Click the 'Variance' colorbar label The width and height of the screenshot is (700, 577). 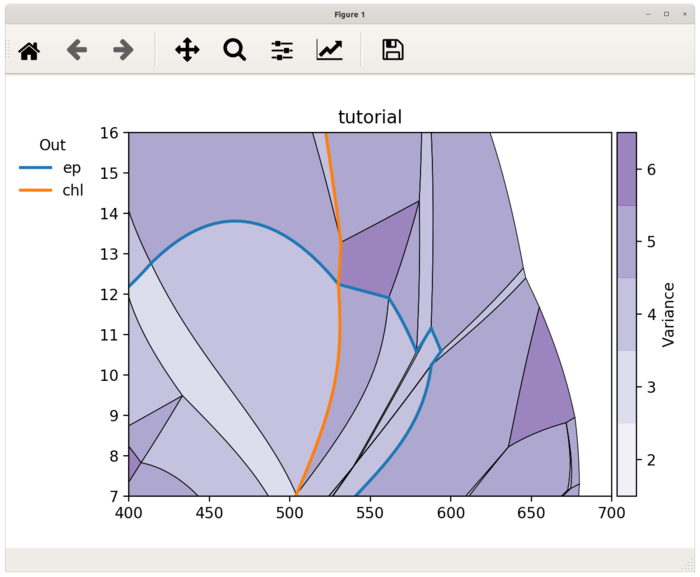point(668,314)
